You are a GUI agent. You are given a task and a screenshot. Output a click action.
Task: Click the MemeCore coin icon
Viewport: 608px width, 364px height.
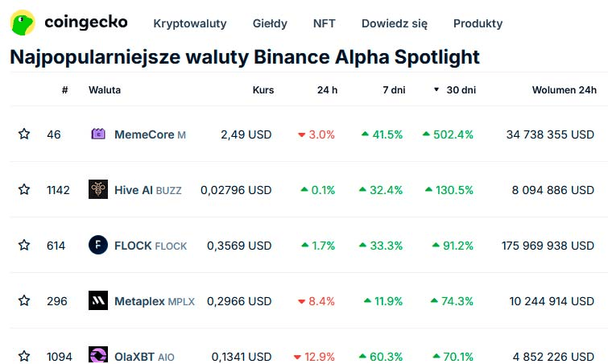pos(98,134)
